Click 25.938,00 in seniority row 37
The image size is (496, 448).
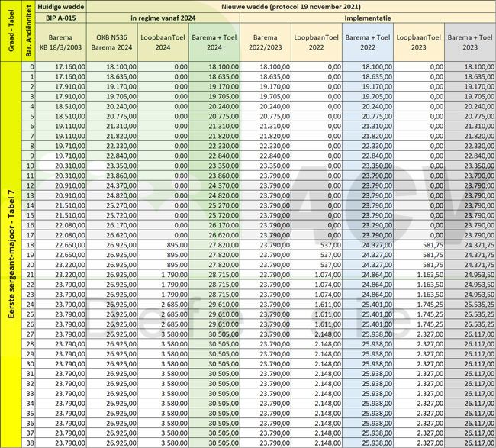[368, 433]
